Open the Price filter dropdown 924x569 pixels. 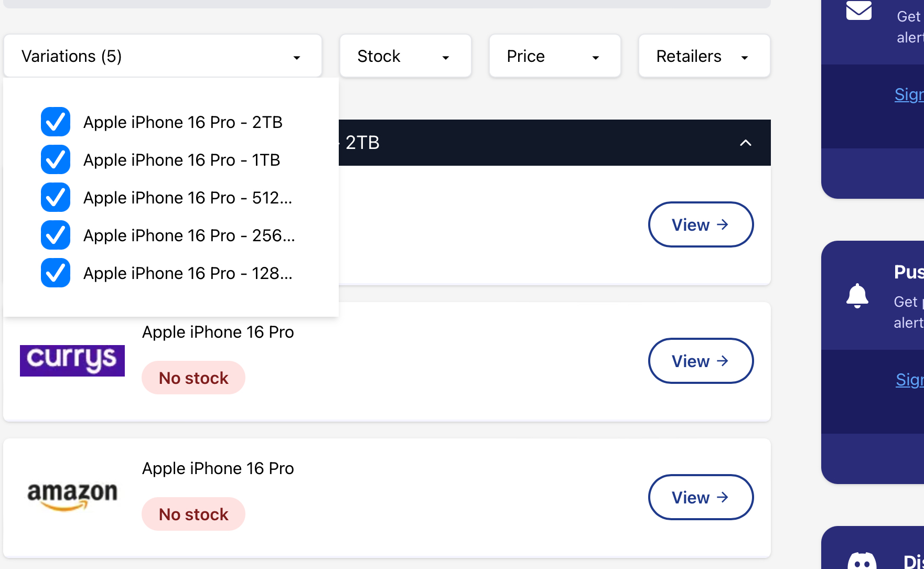point(555,56)
